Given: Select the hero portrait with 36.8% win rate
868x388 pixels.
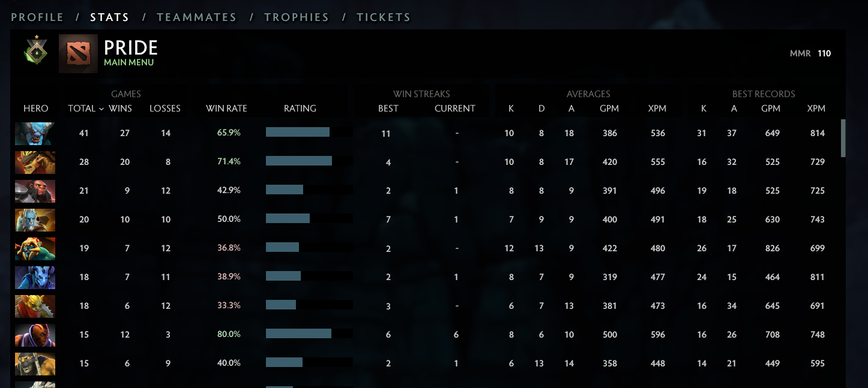Looking at the screenshot, I should click(35, 248).
